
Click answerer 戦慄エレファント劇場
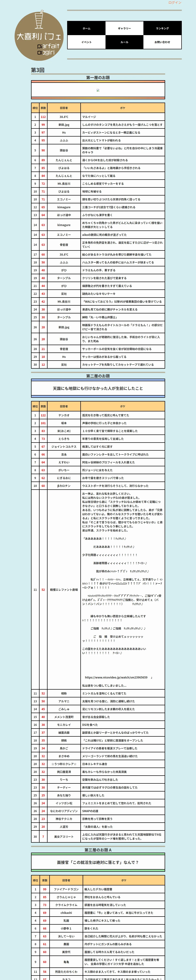pos(64,590)
